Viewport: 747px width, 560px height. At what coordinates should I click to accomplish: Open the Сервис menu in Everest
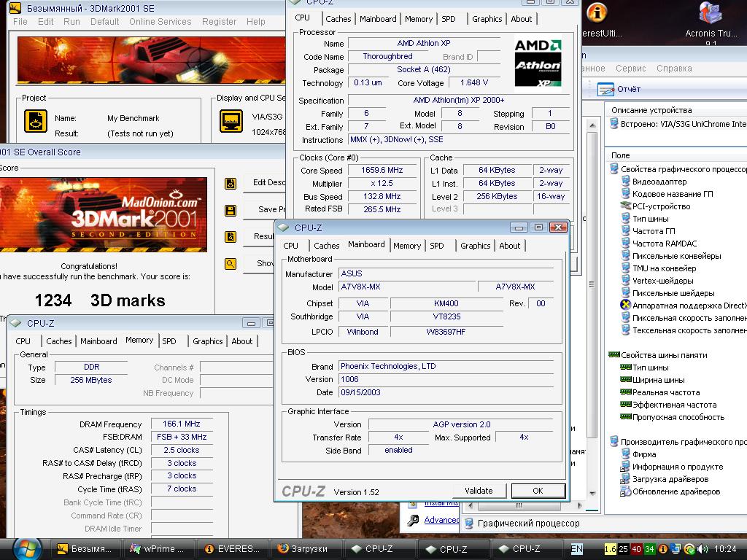[x=631, y=68]
